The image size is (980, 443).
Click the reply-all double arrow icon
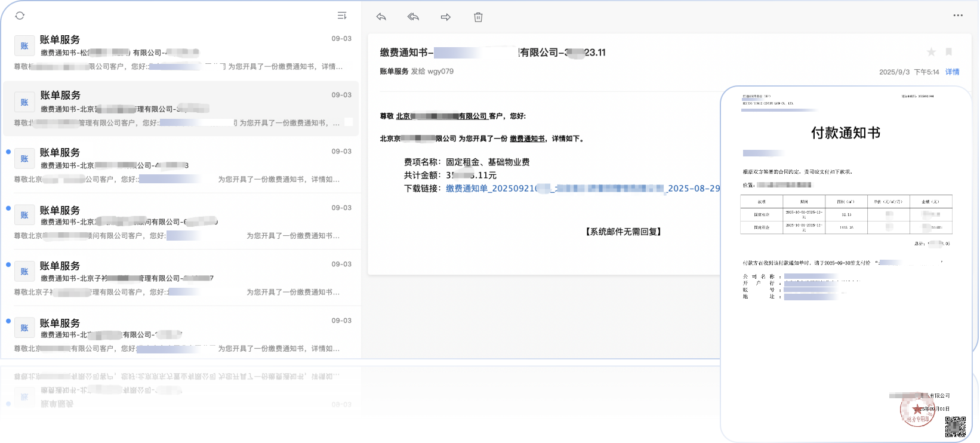tap(413, 17)
